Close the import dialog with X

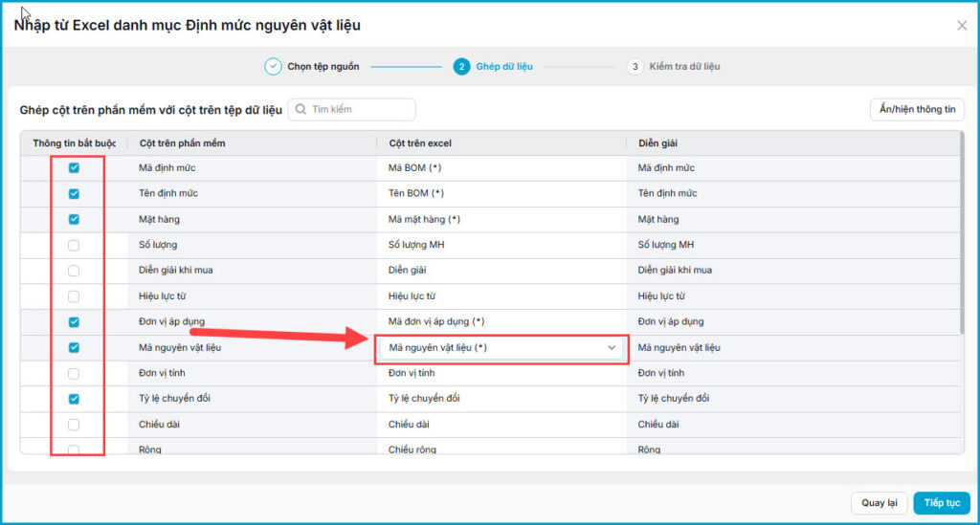(962, 26)
